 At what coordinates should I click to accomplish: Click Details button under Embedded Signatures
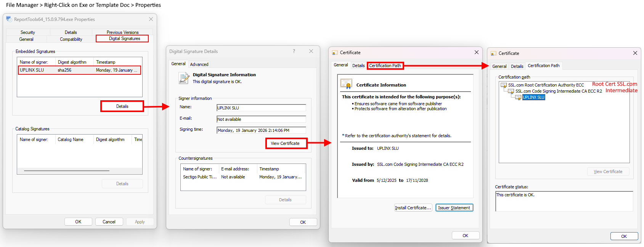122,106
